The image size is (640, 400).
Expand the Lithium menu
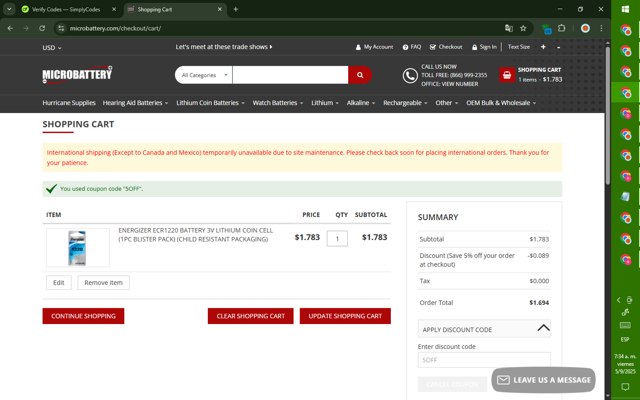pos(325,103)
